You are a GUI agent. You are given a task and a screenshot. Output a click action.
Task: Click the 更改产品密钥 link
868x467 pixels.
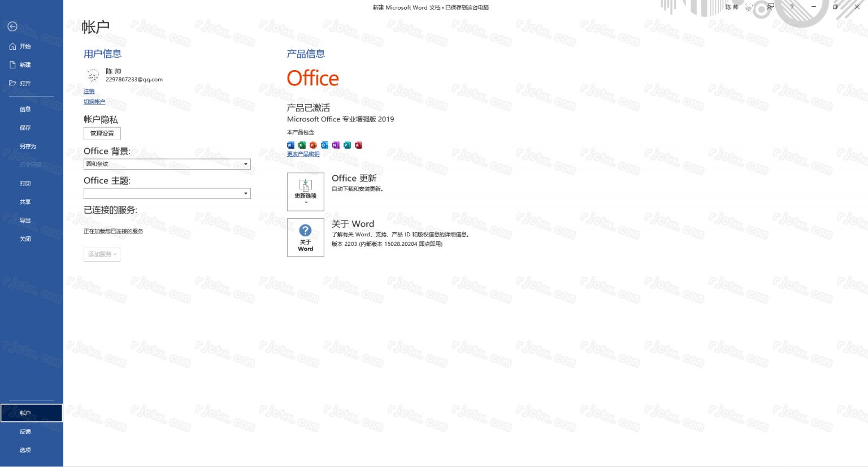(x=303, y=153)
